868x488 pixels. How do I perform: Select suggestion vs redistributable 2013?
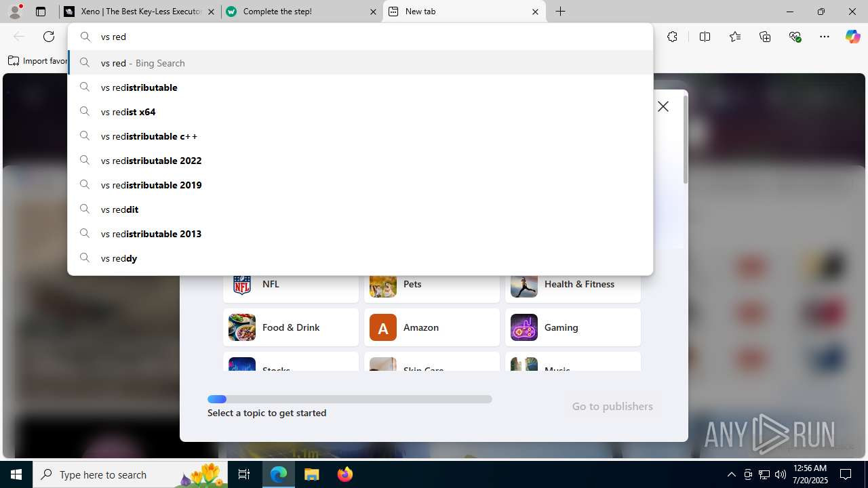pos(360,234)
